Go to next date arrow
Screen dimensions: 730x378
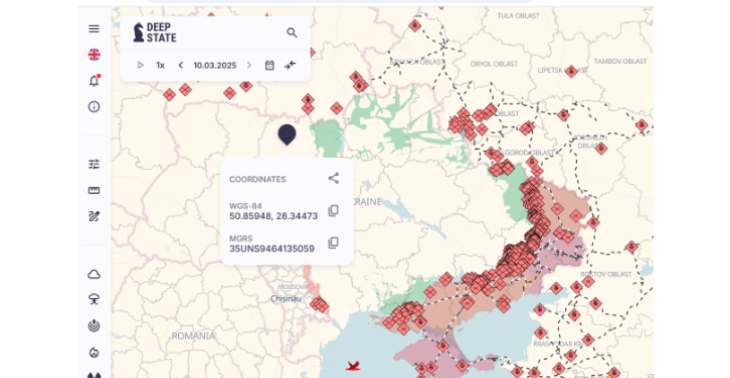tap(249, 65)
